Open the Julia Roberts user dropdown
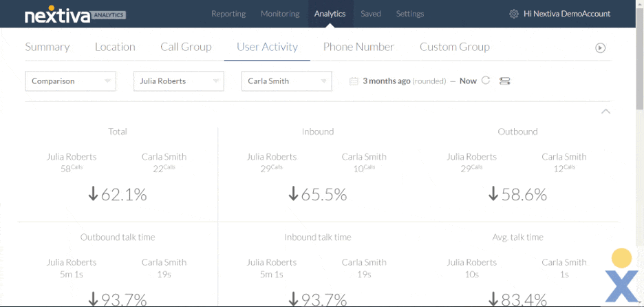644x307 pixels. [179, 81]
